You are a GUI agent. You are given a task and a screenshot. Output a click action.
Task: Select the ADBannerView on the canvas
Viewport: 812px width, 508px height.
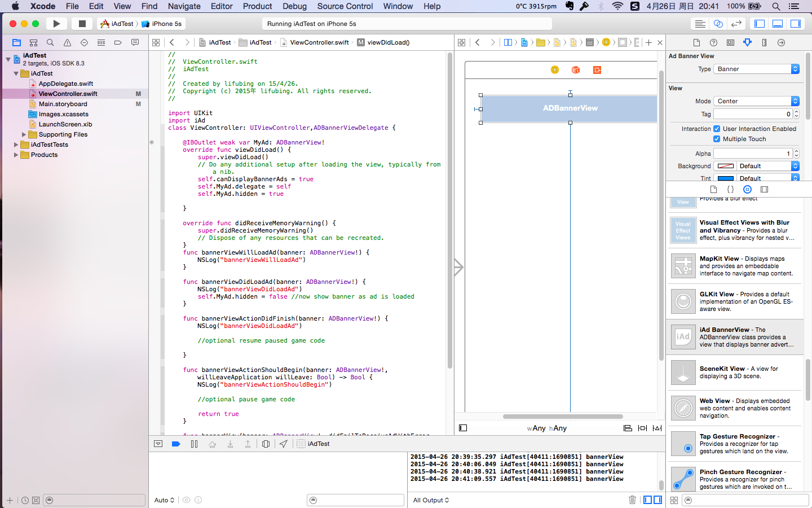click(x=570, y=108)
